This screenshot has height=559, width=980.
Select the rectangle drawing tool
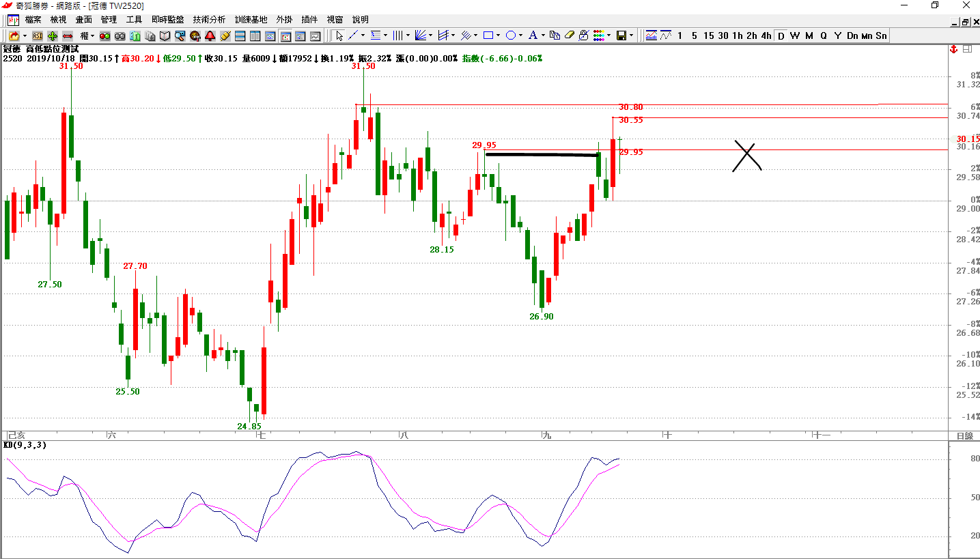pos(488,35)
